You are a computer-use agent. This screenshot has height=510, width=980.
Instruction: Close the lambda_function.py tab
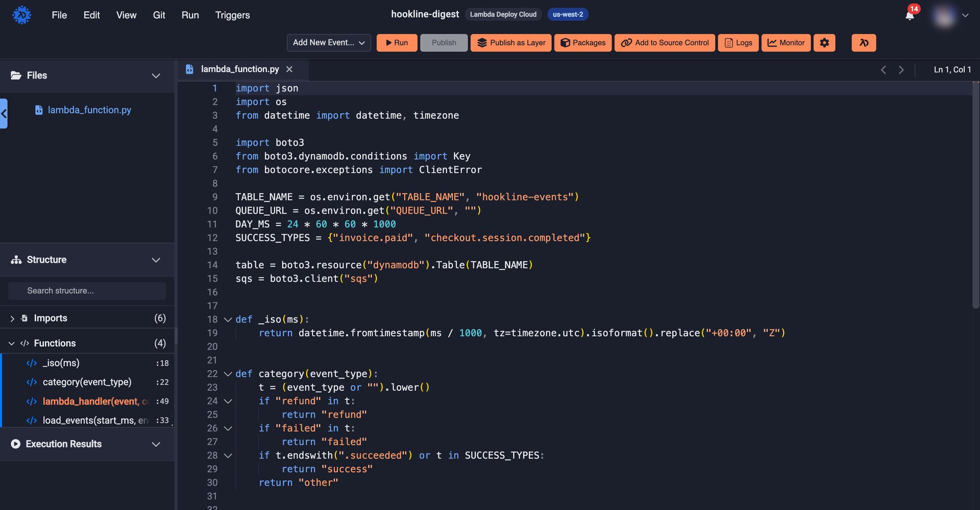point(289,69)
